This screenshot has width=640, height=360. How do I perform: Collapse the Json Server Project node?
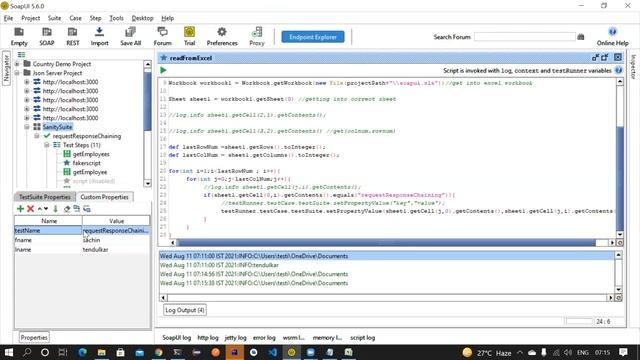pos(17,73)
